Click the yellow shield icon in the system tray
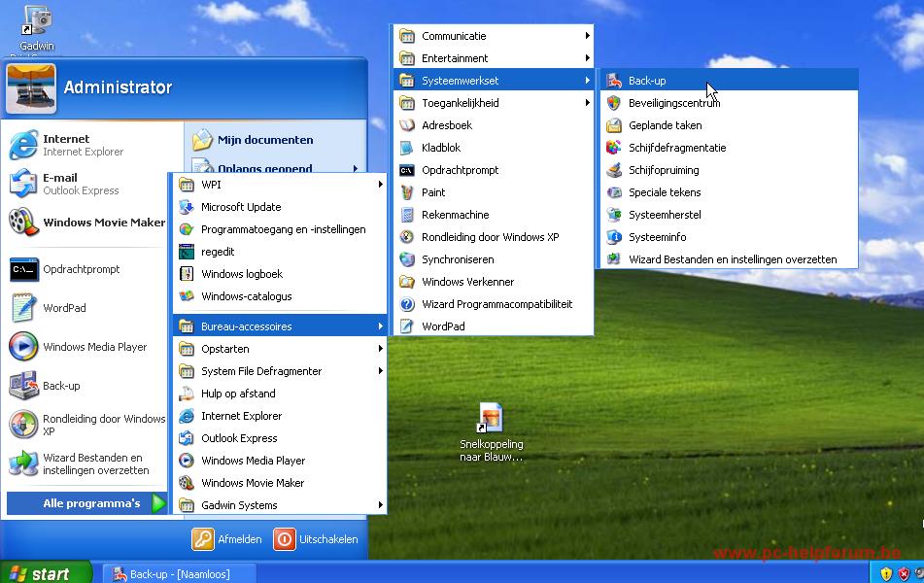The height and width of the screenshot is (583, 924). coord(886,573)
